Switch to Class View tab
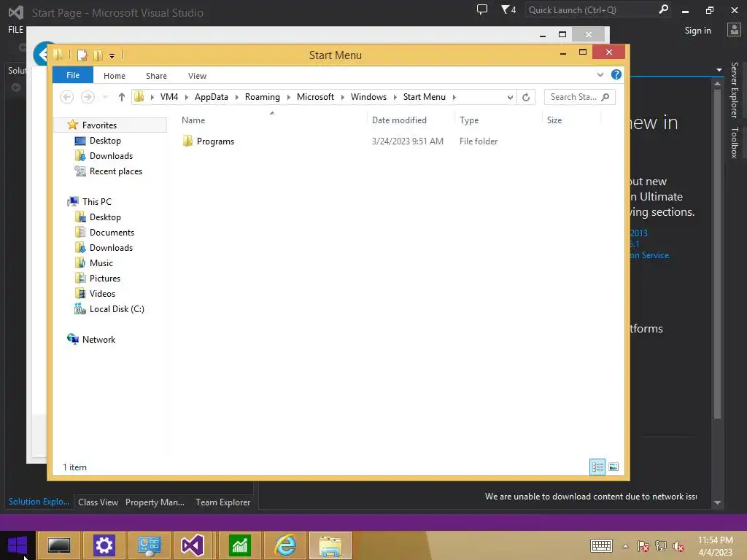Viewport: 747px width, 560px height. (x=98, y=502)
